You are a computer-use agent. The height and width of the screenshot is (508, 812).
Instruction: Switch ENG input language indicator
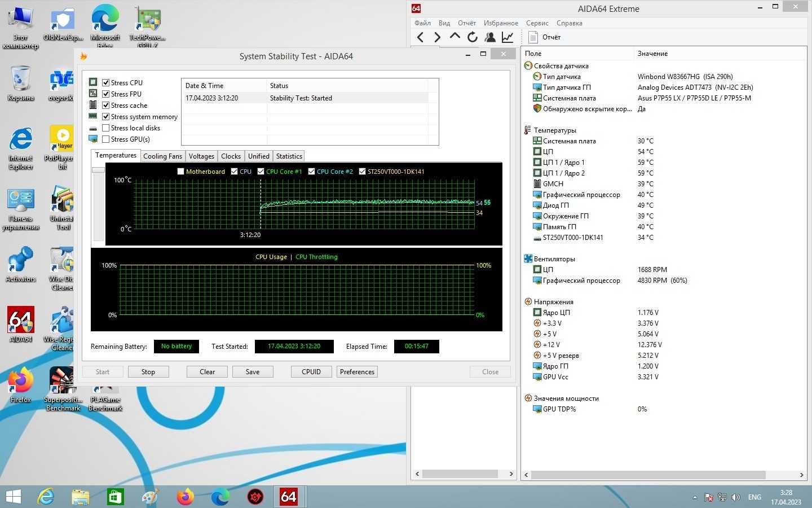point(754,497)
